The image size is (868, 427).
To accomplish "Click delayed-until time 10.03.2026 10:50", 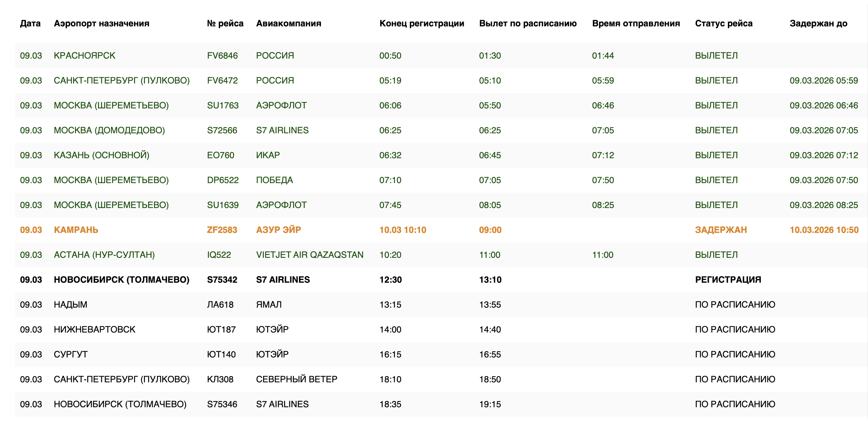I will (x=824, y=230).
